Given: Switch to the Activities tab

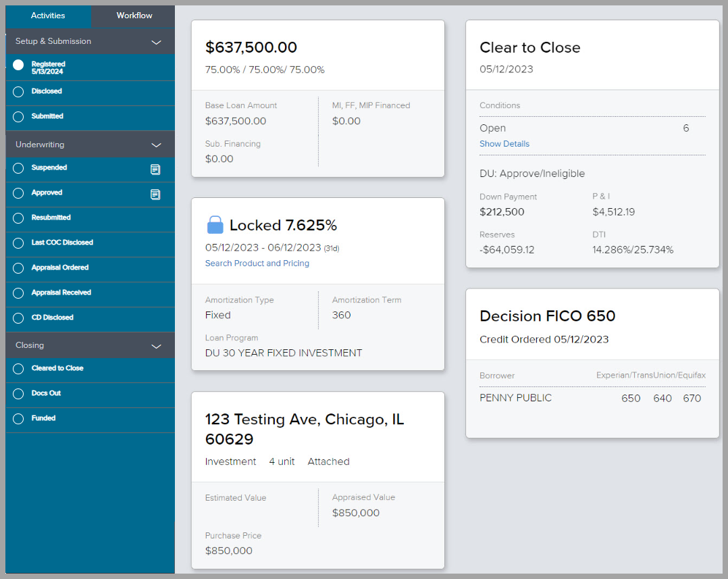Looking at the screenshot, I should tap(48, 15).
